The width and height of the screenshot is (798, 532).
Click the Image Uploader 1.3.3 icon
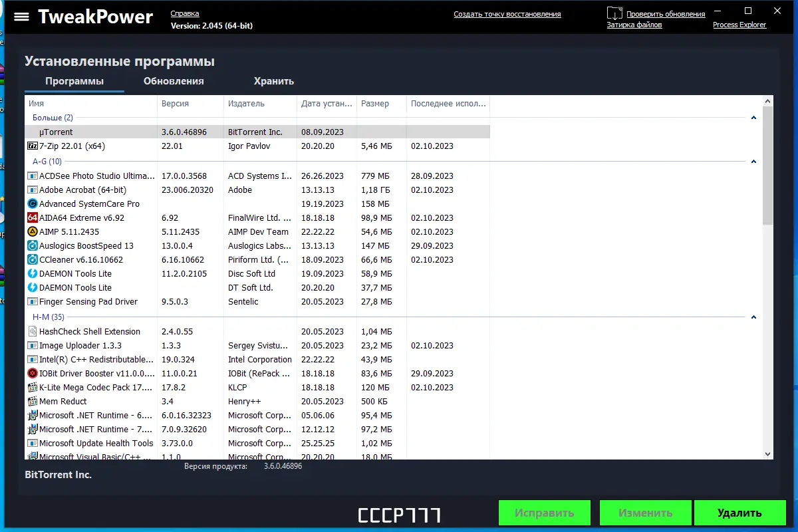[x=33, y=346]
